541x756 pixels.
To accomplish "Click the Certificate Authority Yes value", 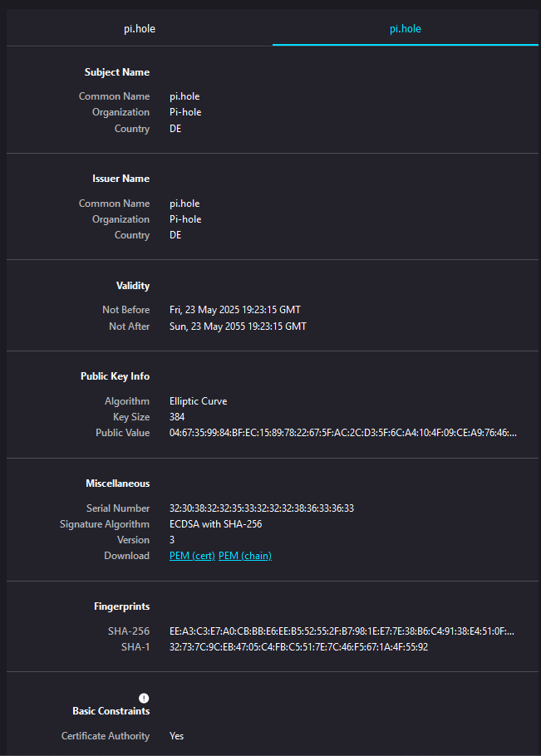I will click(177, 736).
